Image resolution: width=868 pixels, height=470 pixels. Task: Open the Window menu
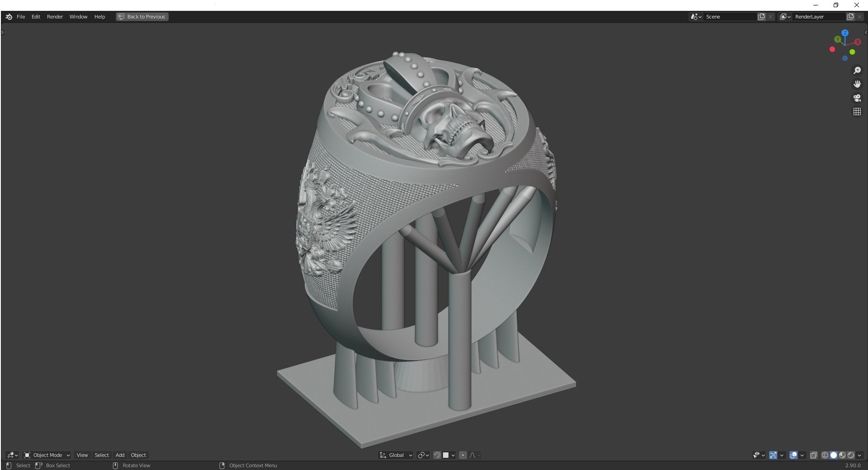point(78,17)
